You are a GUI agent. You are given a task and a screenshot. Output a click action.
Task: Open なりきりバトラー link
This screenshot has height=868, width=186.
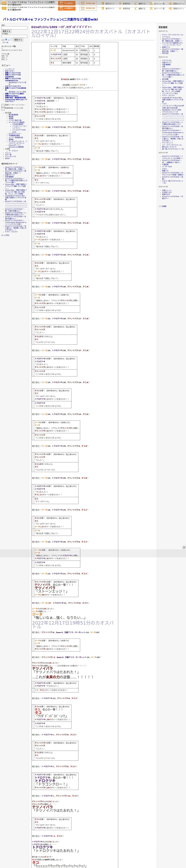pyautogui.click(x=15, y=134)
